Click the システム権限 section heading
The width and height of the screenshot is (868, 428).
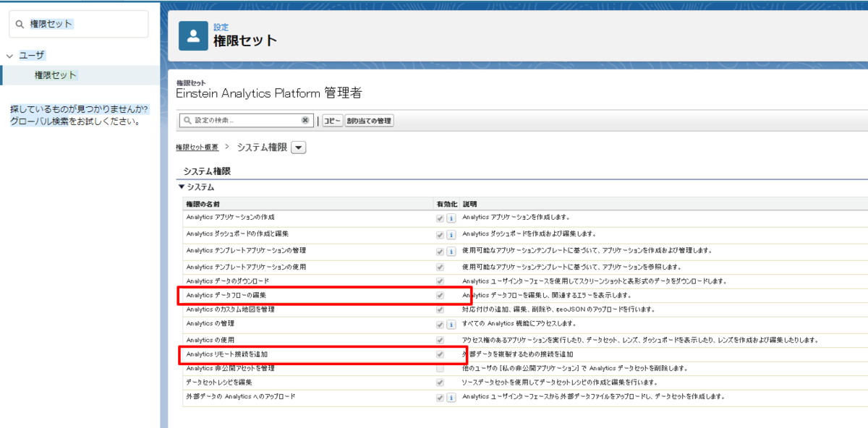pyautogui.click(x=207, y=171)
